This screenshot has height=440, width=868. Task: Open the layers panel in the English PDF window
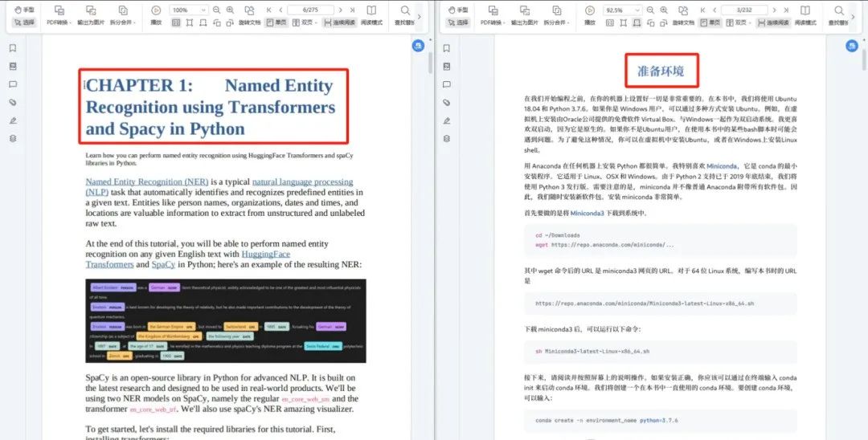[13, 139]
